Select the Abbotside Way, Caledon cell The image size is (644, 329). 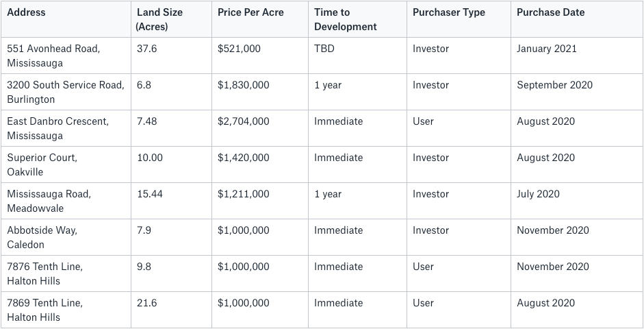point(66,237)
